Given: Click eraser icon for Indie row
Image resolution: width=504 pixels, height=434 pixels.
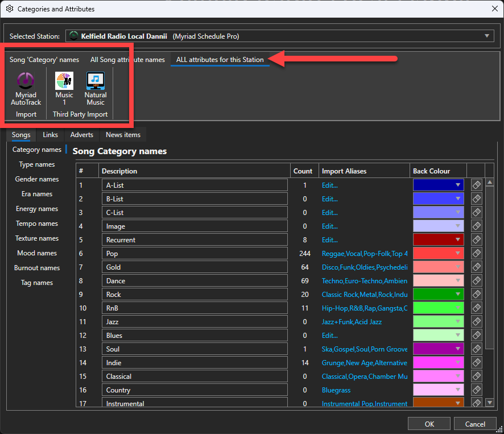Looking at the screenshot, I should (x=477, y=362).
